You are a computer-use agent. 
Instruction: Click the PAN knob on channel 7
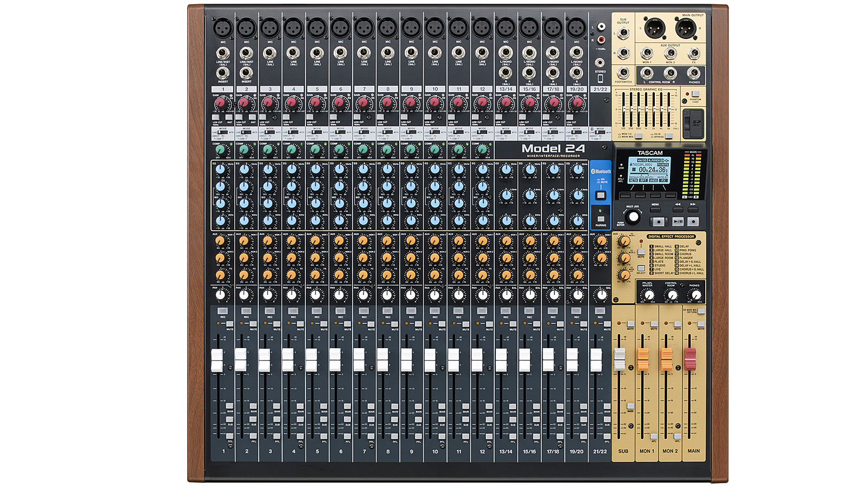(x=362, y=296)
